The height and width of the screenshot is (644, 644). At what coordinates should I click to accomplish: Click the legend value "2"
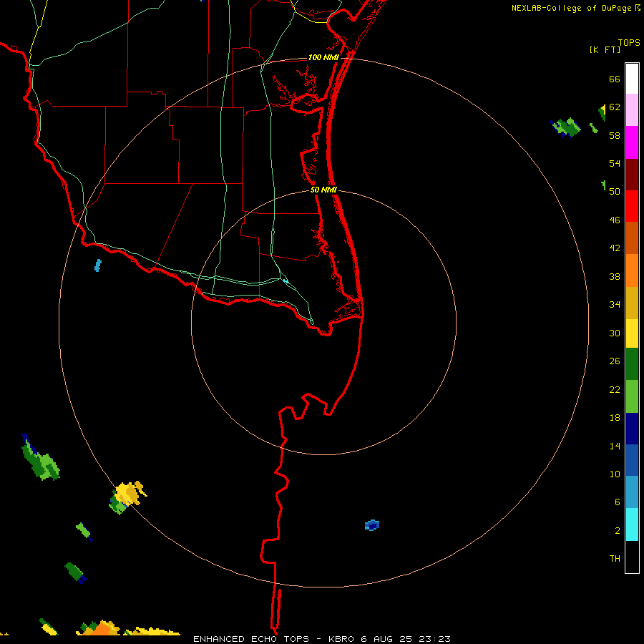pyautogui.click(x=617, y=530)
